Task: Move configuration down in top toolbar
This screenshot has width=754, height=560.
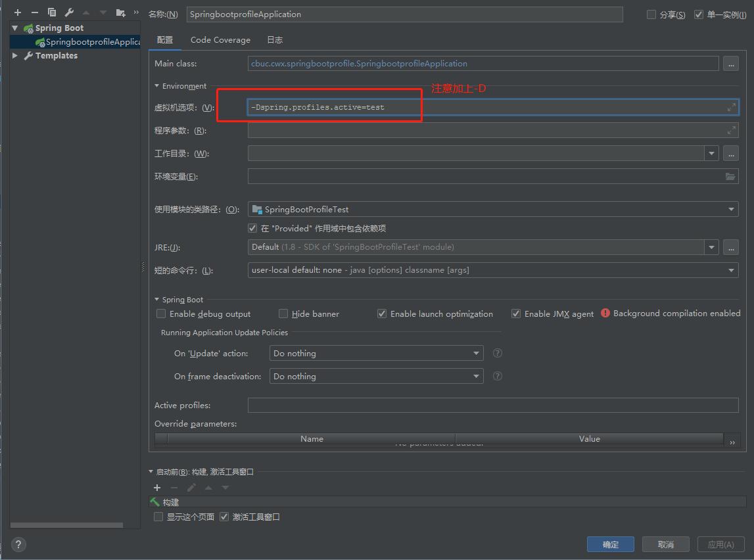Action: click(x=103, y=12)
